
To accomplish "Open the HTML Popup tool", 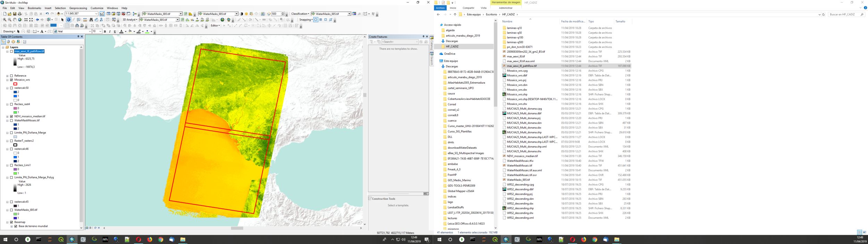I will point(78,20).
